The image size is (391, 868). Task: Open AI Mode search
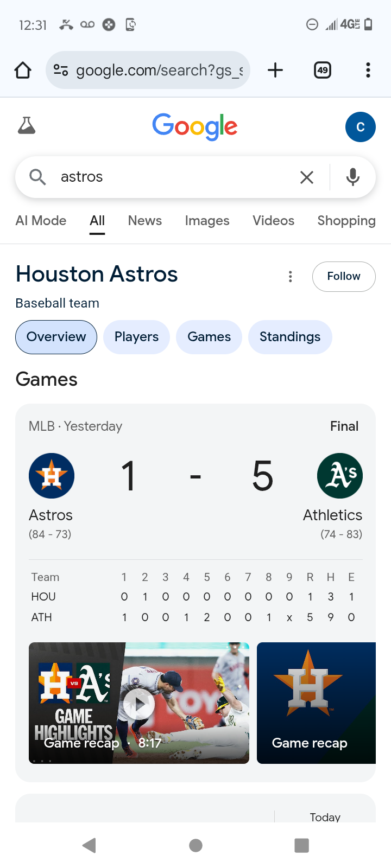coord(41,221)
